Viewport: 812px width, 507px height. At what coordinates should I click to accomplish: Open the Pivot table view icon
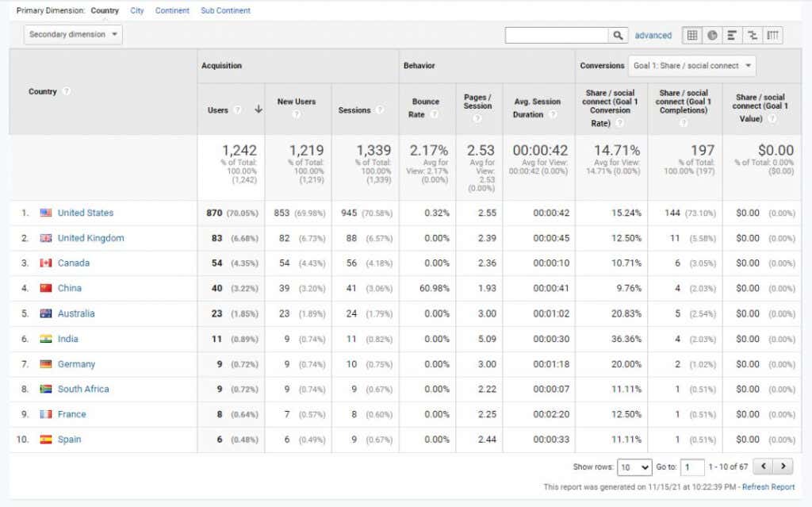(772, 35)
